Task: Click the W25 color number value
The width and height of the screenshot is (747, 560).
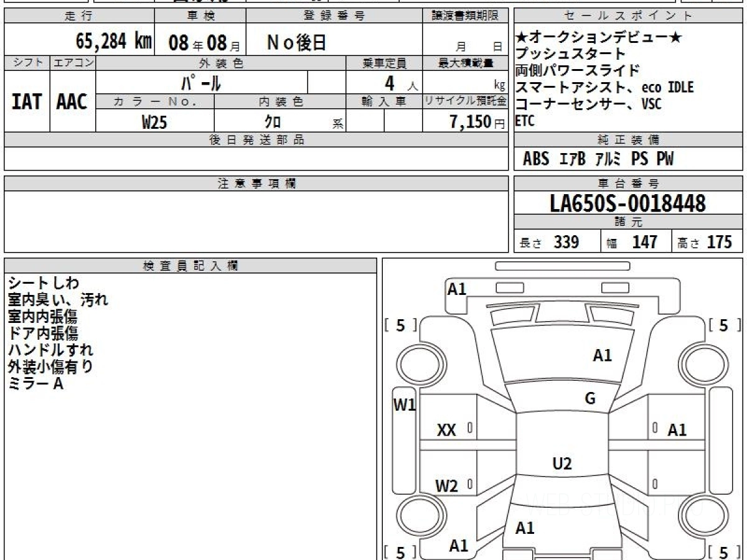Action: coord(154,122)
